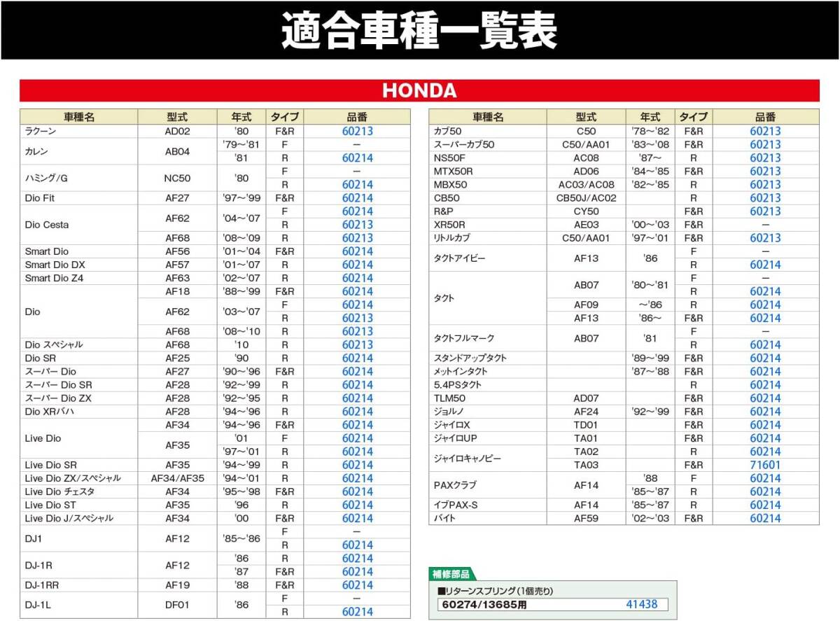Click the 'ジャイロキャノピー' model name
Viewport: 840px width, 621px height.
pyautogui.click(x=466, y=458)
